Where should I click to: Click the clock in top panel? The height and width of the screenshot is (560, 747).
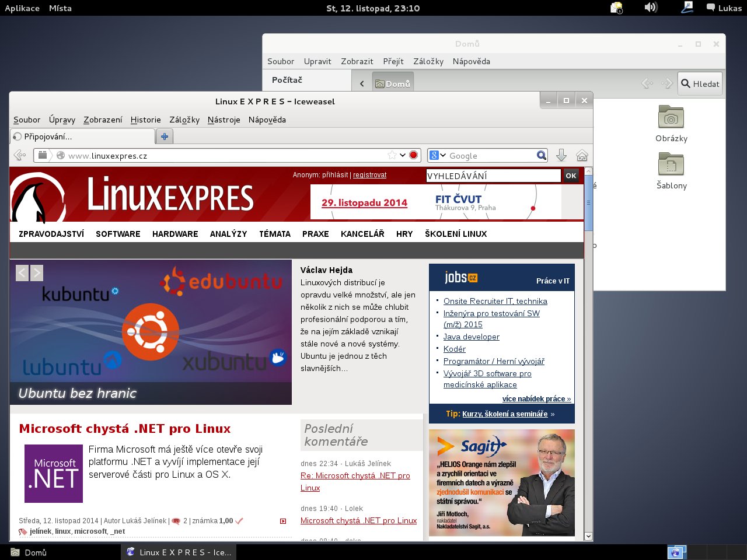[x=373, y=8]
